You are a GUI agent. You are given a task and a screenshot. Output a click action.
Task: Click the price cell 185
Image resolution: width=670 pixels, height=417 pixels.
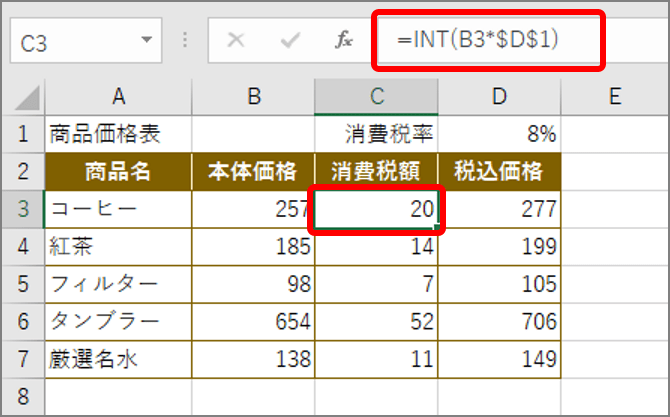tap(253, 247)
